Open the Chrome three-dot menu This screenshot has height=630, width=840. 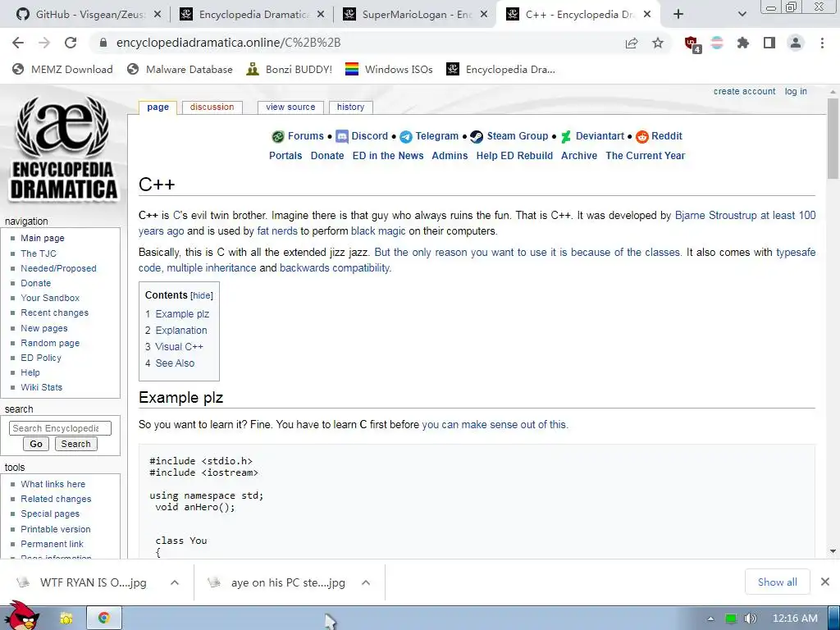point(822,43)
